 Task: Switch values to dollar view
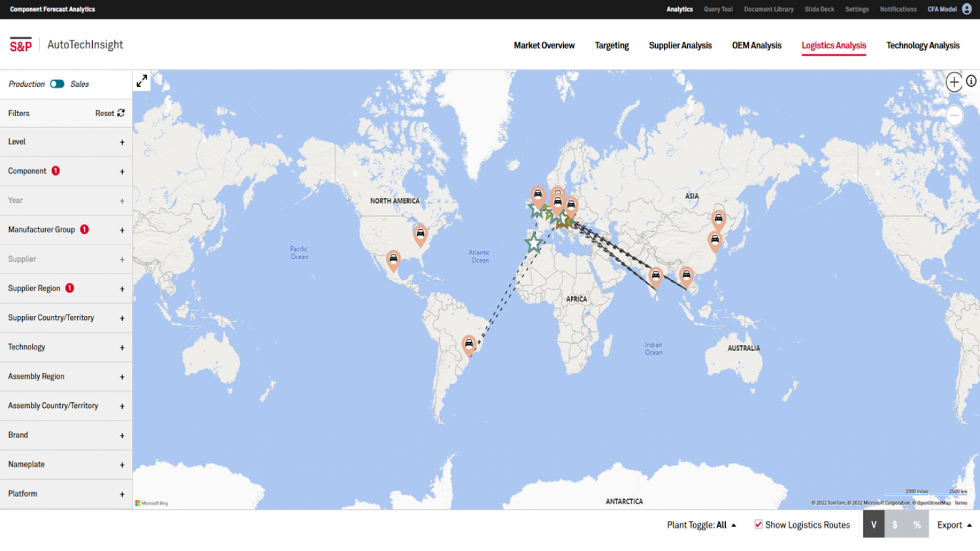[895, 524]
